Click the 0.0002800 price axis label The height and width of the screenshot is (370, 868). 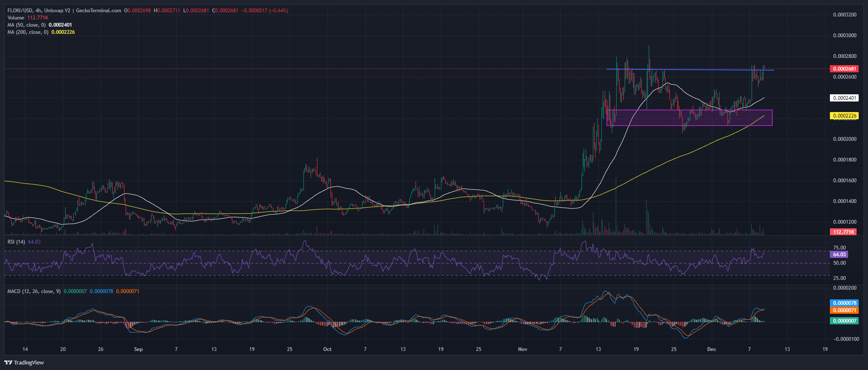[845, 56]
